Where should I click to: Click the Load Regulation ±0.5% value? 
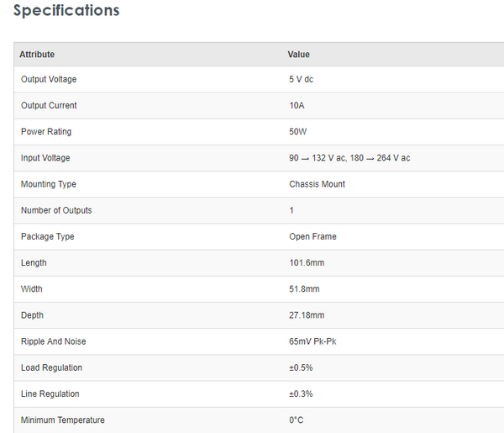pyautogui.click(x=301, y=367)
